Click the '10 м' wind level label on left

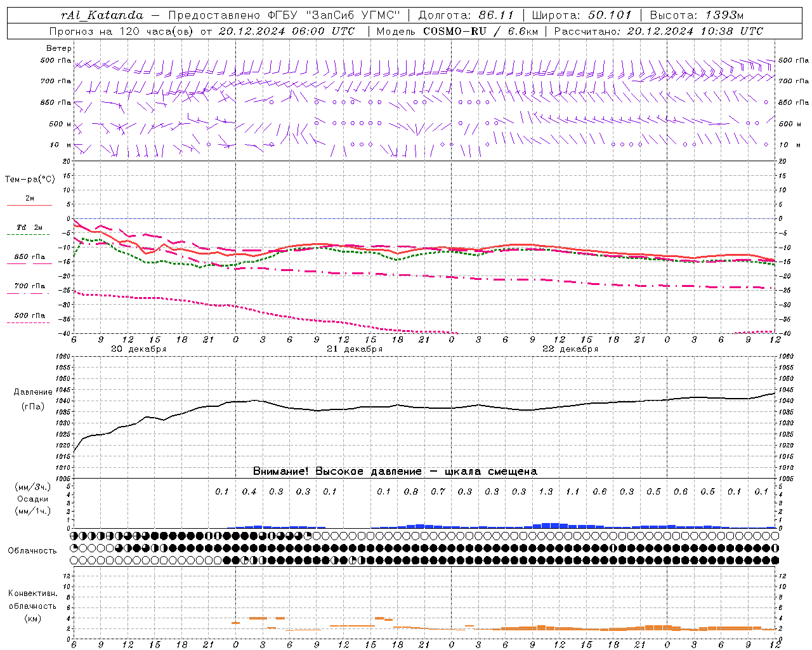(60, 145)
